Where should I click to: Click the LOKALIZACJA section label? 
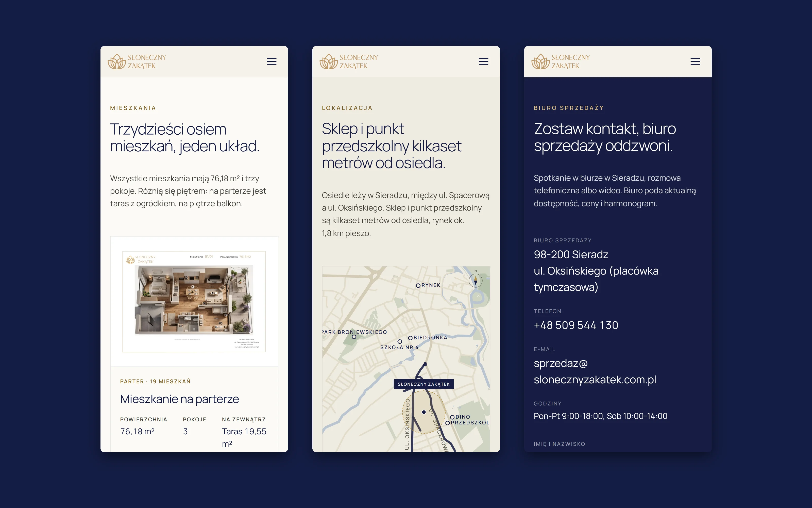[x=347, y=108]
